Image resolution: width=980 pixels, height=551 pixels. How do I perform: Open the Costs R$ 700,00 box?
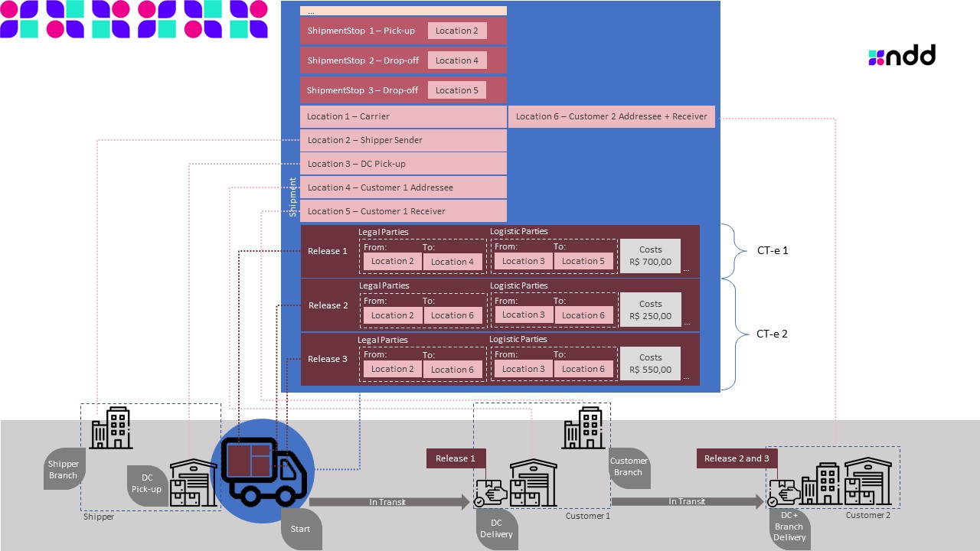(650, 255)
